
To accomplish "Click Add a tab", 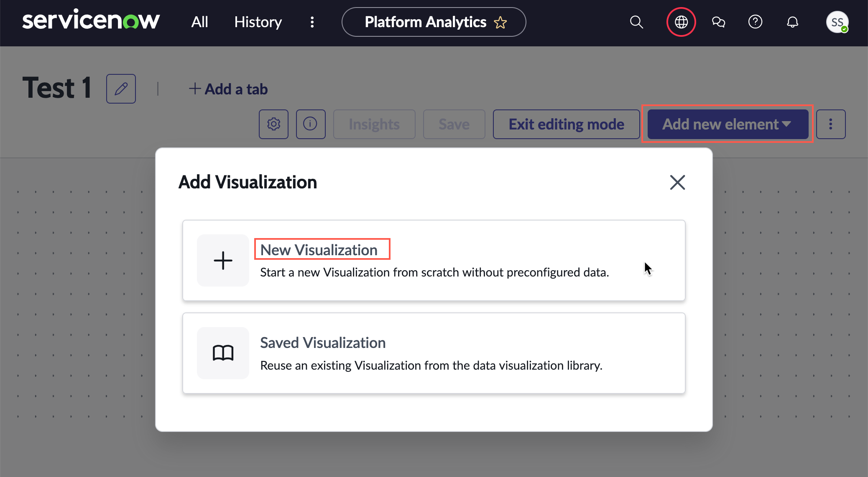I will pos(228,89).
